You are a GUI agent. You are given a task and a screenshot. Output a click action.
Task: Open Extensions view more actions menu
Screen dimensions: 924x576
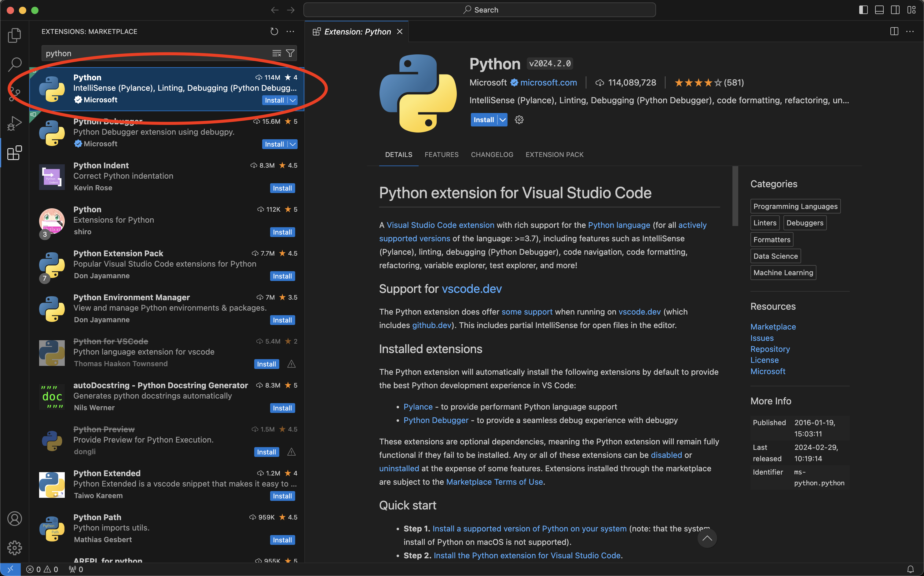[x=290, y=32]
